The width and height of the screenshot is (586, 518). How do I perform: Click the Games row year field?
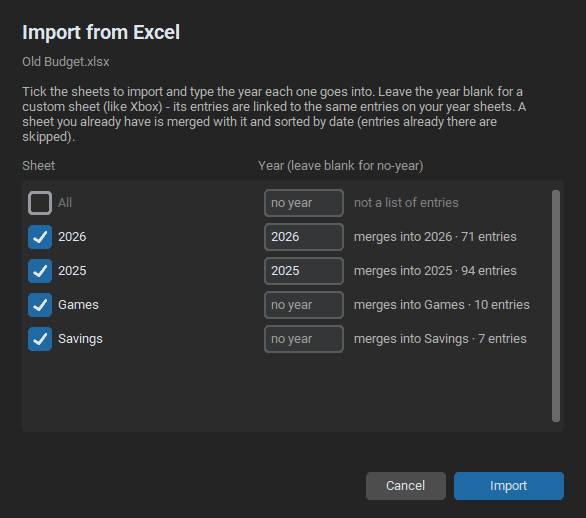pos(304,305)
